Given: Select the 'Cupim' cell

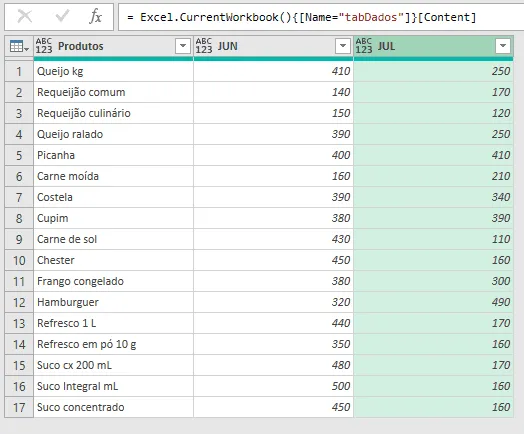Looking at the screenshot, I should tap(114, 218).
